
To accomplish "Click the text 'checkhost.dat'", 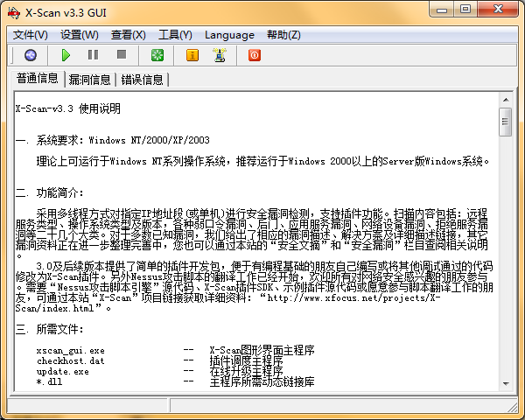I will [71, 361].
